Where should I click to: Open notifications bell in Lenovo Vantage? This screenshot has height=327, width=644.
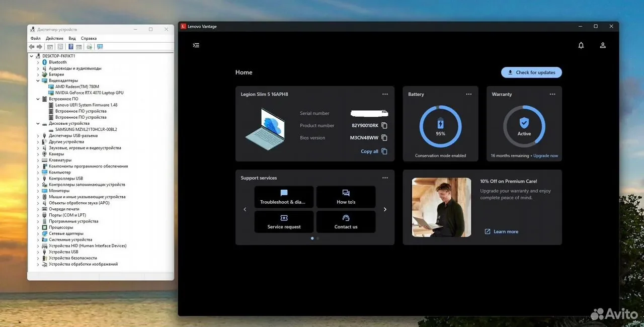pyautogui.click(x=581, y=45)
